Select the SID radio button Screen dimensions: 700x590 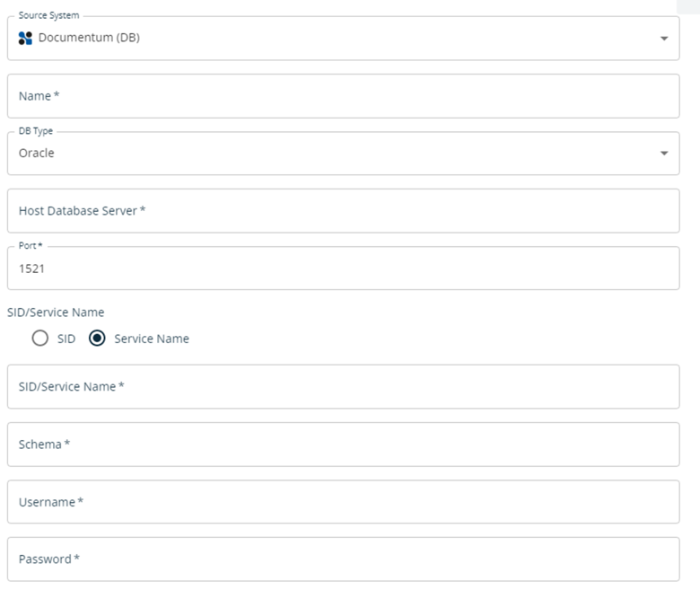[x=39, y=339]
